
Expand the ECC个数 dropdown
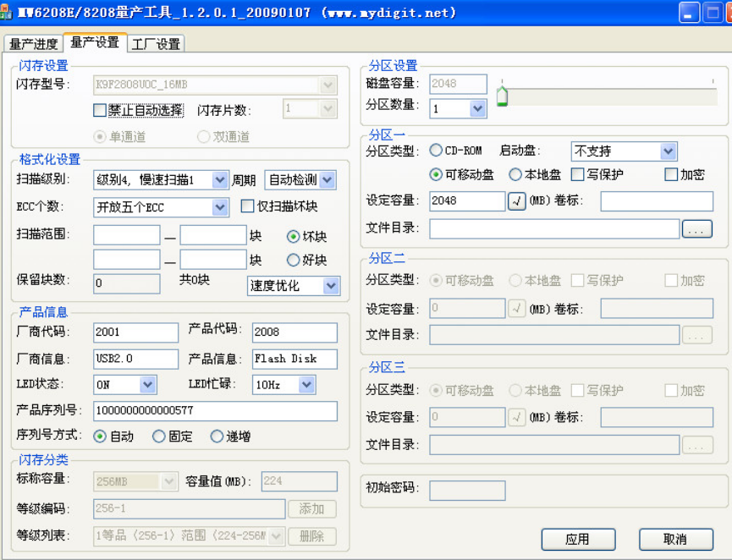pos(220,207)
